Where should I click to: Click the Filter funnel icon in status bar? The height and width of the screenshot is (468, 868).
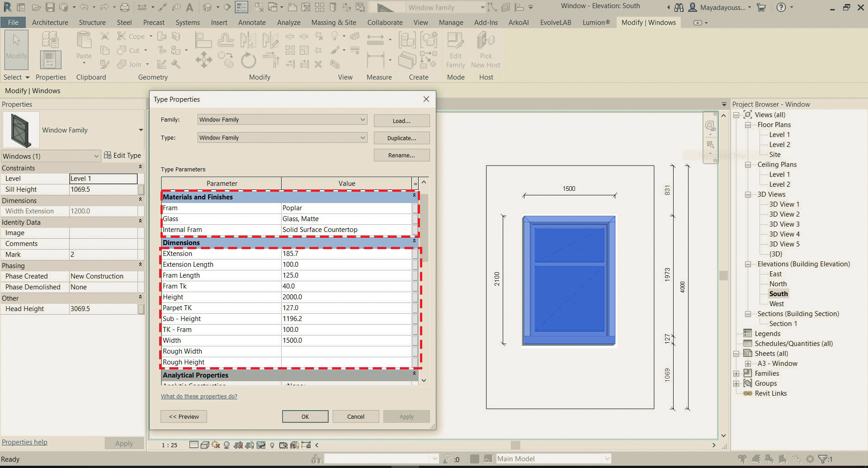(x=823, y=459)
